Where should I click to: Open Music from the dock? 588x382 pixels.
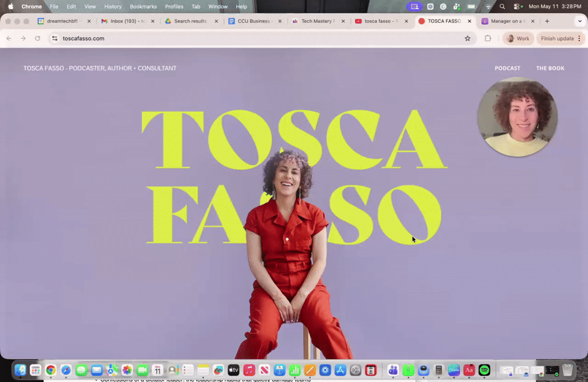tap(249, 371)
